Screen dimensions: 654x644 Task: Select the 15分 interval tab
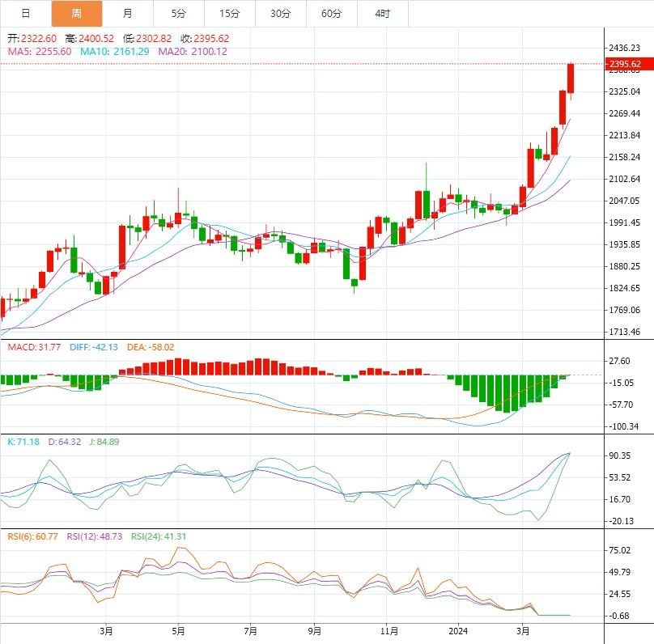tap(230, 14)
